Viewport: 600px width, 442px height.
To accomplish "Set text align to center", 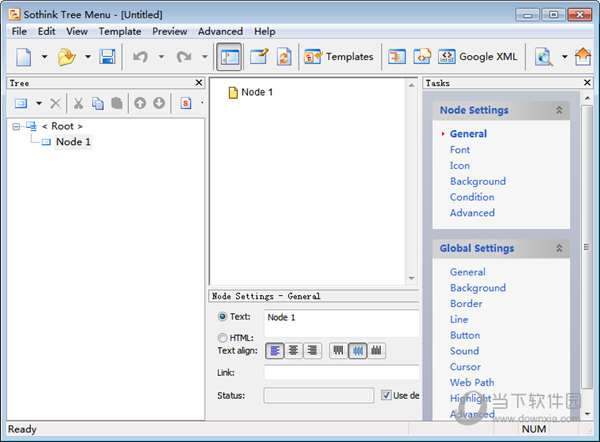I will 293,351.
